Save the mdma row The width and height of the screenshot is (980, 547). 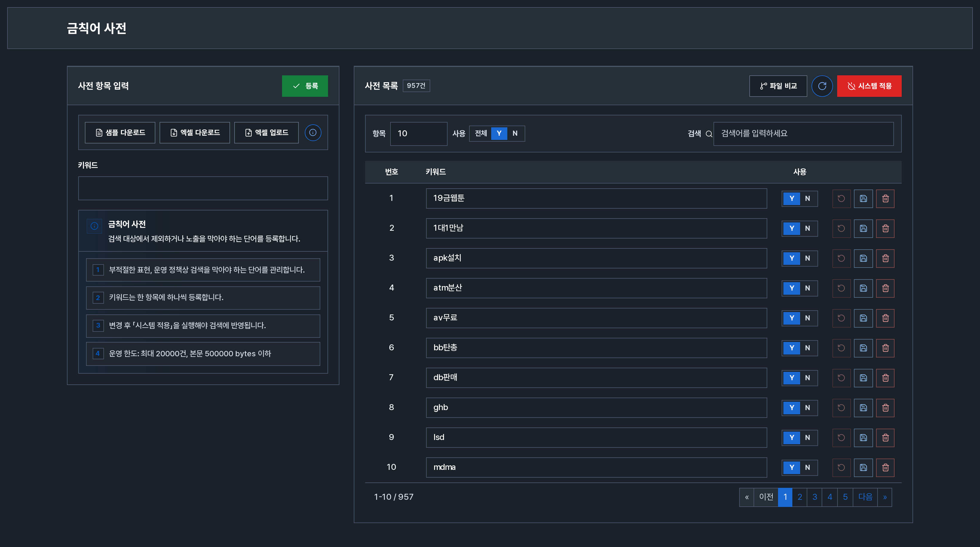click(x=863, y=467)
